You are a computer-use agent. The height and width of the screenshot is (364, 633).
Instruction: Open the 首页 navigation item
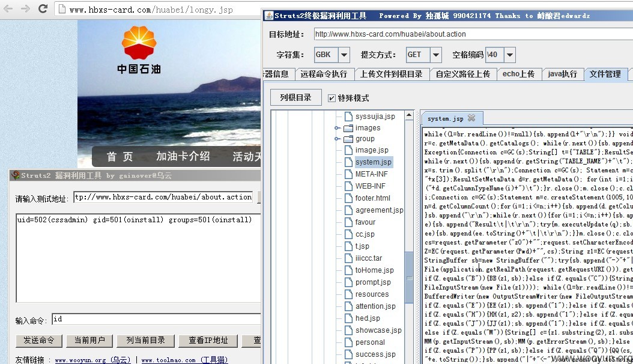(x=120, y=157)
